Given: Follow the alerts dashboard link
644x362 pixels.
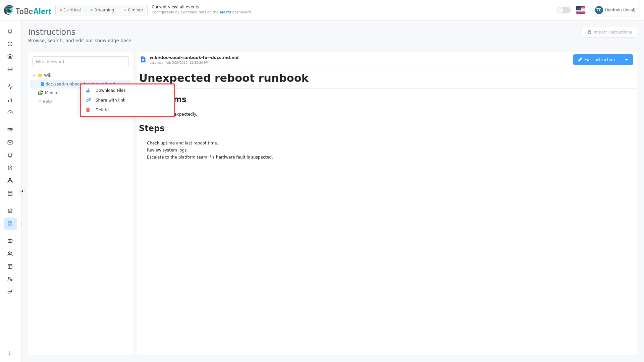Looking at the screenshot, I should [225, 12].
